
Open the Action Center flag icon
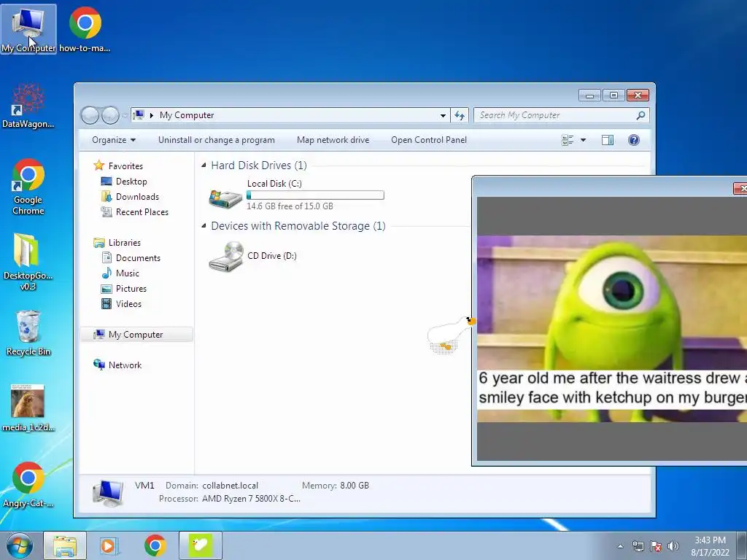[x=656, y=546]
